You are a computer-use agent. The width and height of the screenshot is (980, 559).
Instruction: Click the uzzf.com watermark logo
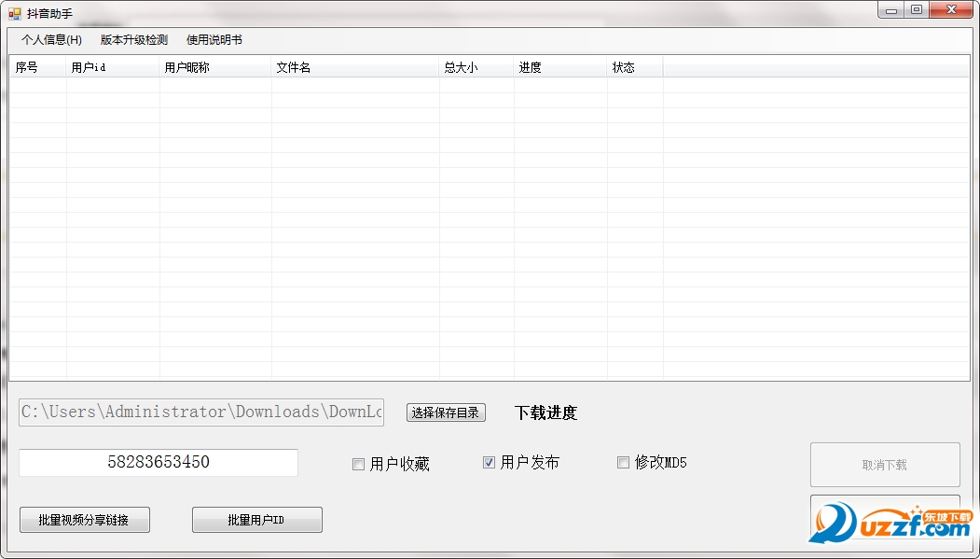pos(888,523)
